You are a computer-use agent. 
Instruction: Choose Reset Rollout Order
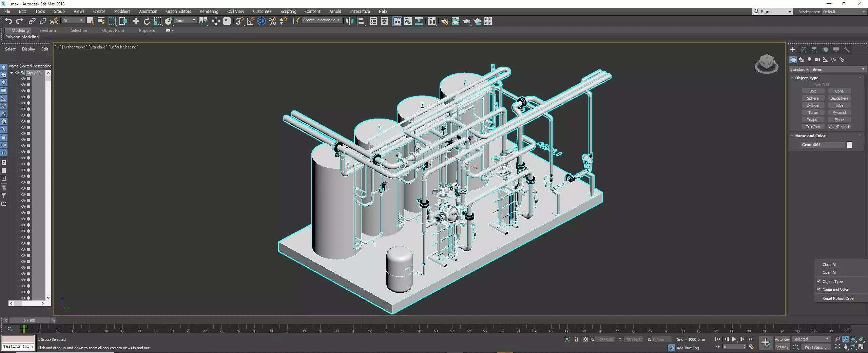tap(838, 298)
